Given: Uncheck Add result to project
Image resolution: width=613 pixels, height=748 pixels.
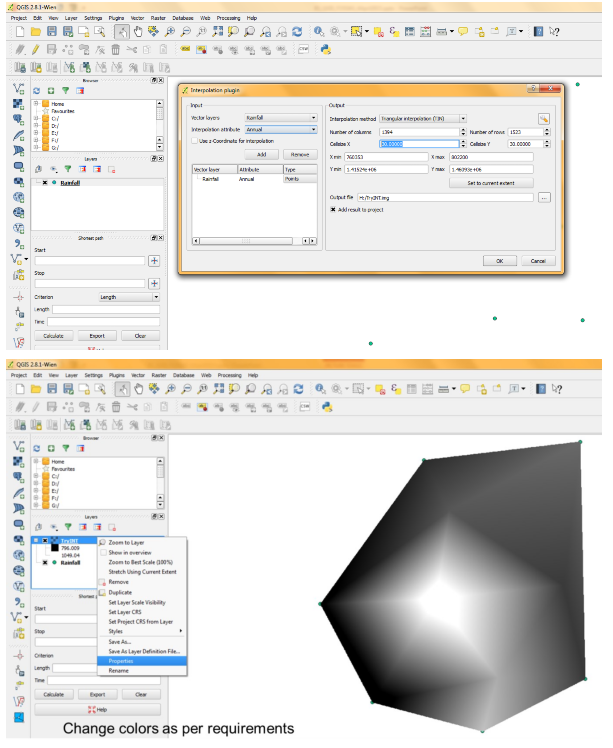Looking at the screenshot, I should tap(333, 210).
